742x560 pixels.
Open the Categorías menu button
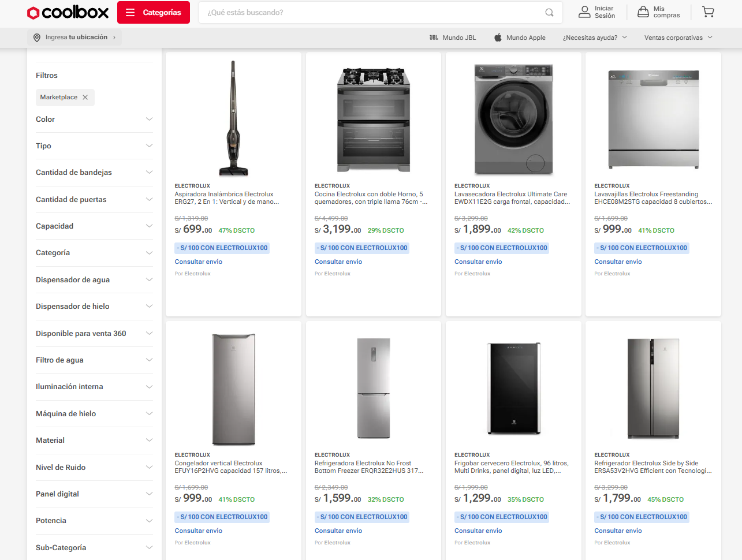[154, 13]
